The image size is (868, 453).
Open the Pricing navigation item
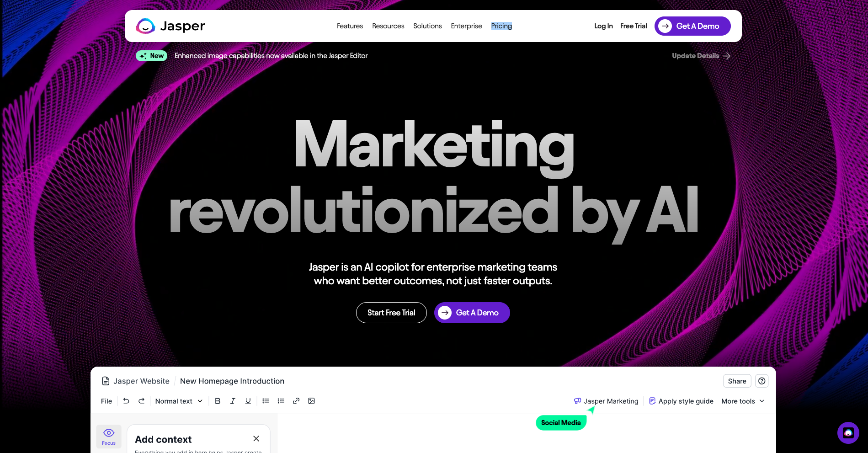point(501,26)
